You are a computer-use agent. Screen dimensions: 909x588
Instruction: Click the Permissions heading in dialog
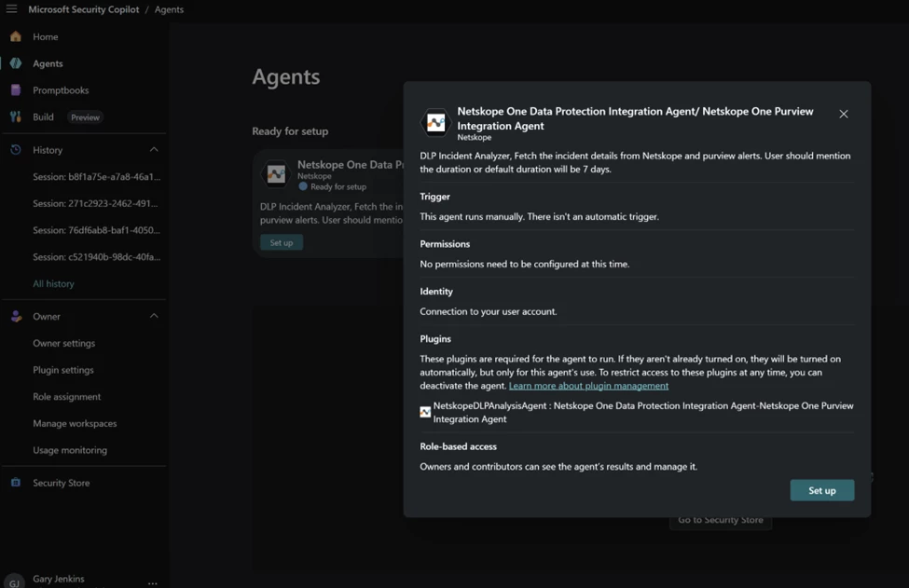click(445, 244)
